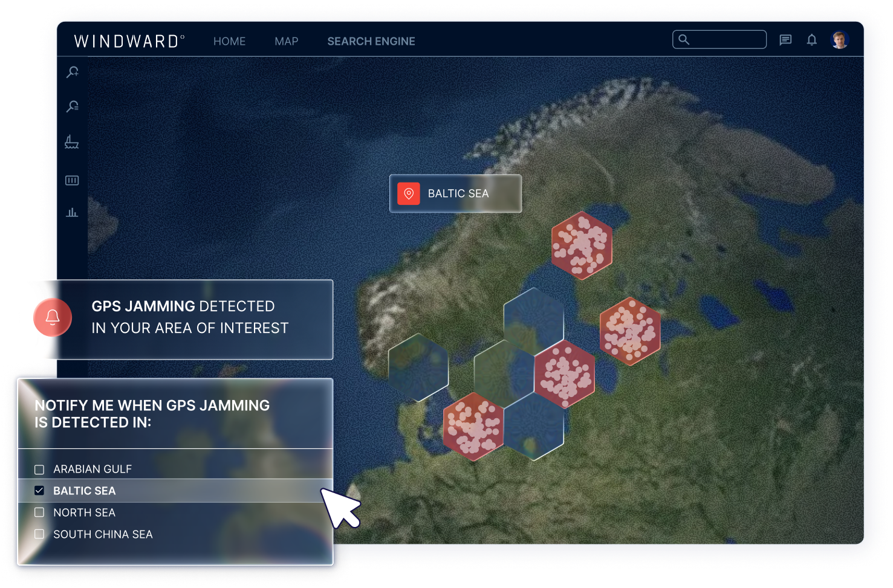Select the search list sidebar icon
The image size is (893, 588).
[73, 106]
